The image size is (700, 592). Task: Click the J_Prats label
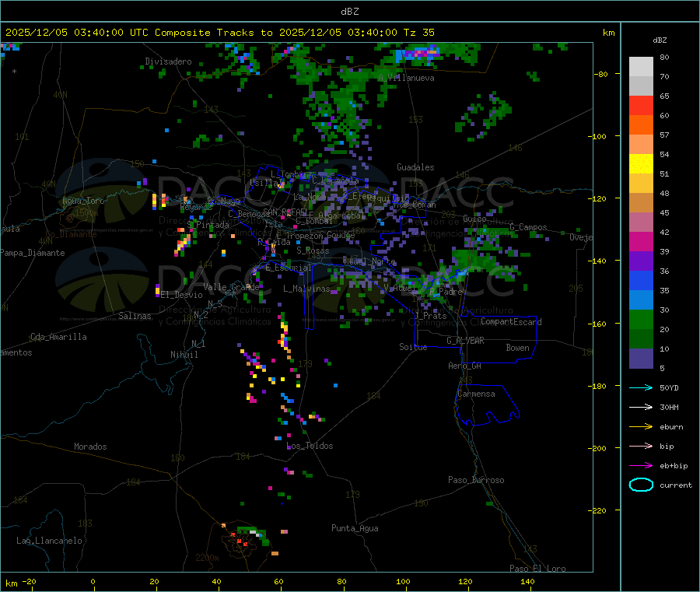[x=430, y=316]
